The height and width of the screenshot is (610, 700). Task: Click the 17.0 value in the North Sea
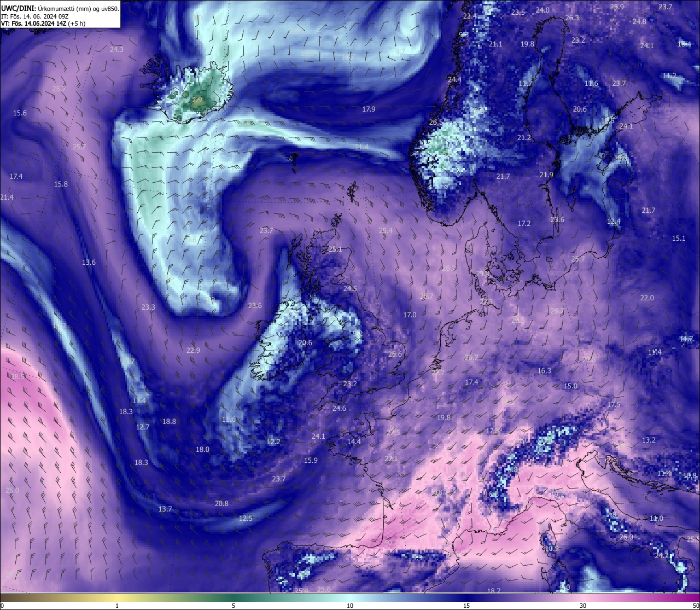(x=410, y=315)
